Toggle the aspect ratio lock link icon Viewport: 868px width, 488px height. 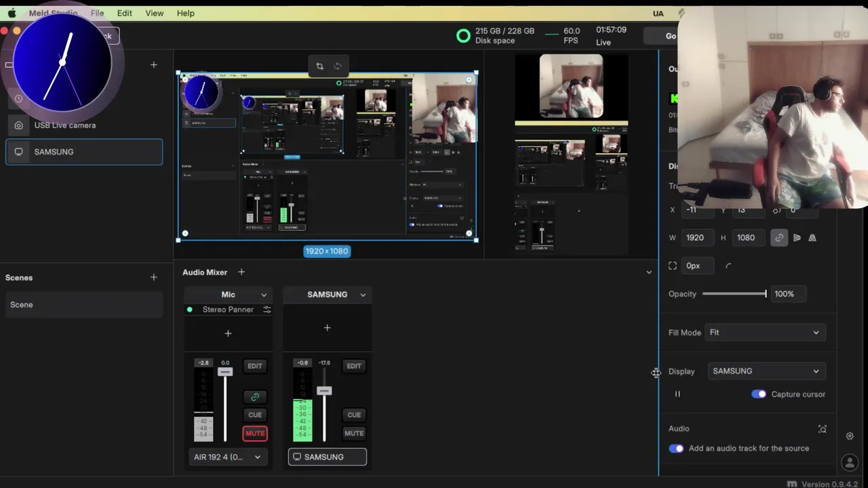[779, 238]
